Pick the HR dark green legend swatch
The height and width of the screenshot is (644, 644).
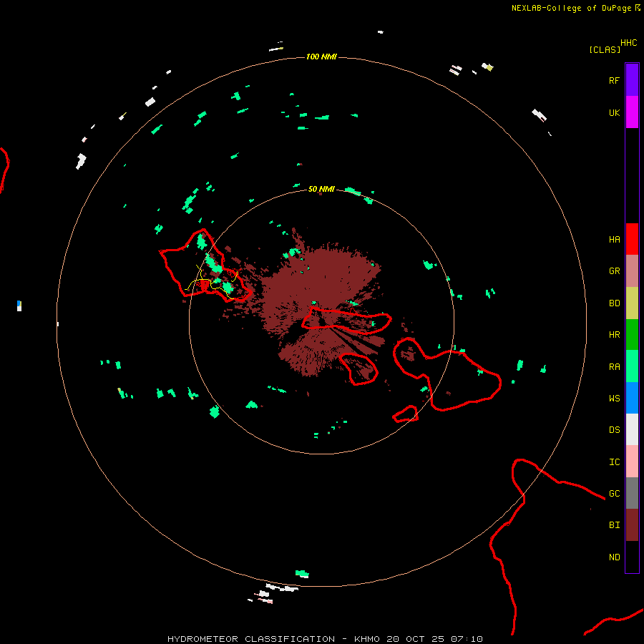[x=632, y=335]
